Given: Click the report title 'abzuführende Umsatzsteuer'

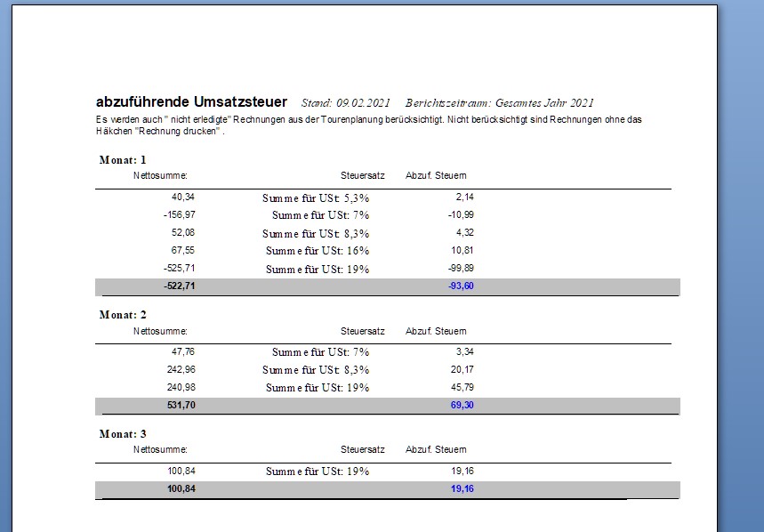Looking at the screenshot, I should coord(191,102).
